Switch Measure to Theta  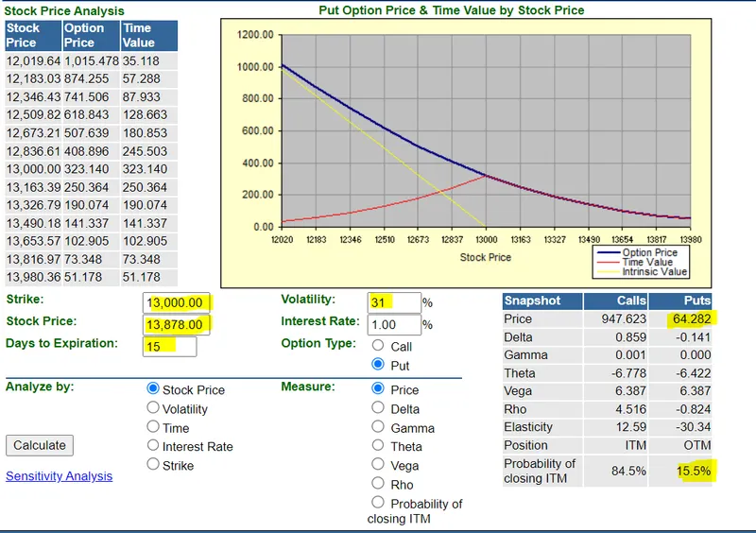pos(379,446)
